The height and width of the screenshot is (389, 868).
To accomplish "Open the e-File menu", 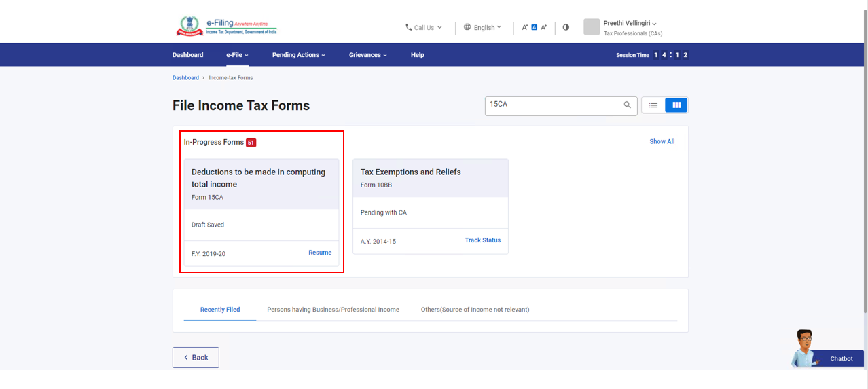I will click(x=237, y=55).
